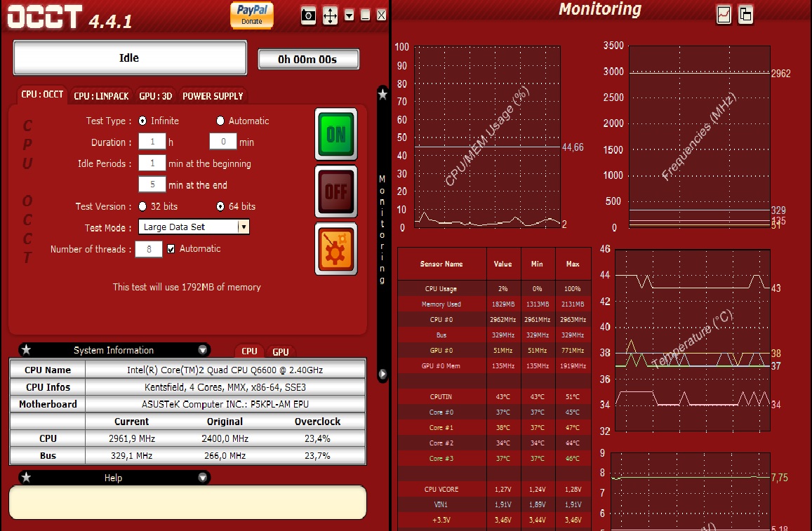The height and width of the screenshot is (531, 812).
Task: Toggle Automatic number of threads checkbox
Action: click(x=171, y=249)
